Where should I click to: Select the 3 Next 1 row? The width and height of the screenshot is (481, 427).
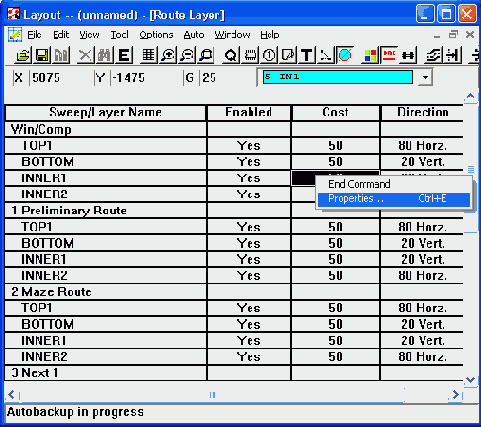[105, 373]
